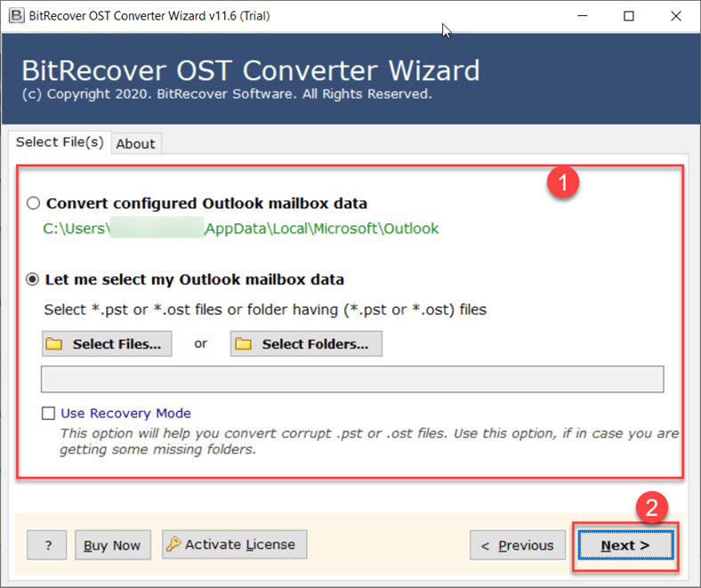Close the OST Converter Wizard window
701x588 pixels.
coord(676,16)
